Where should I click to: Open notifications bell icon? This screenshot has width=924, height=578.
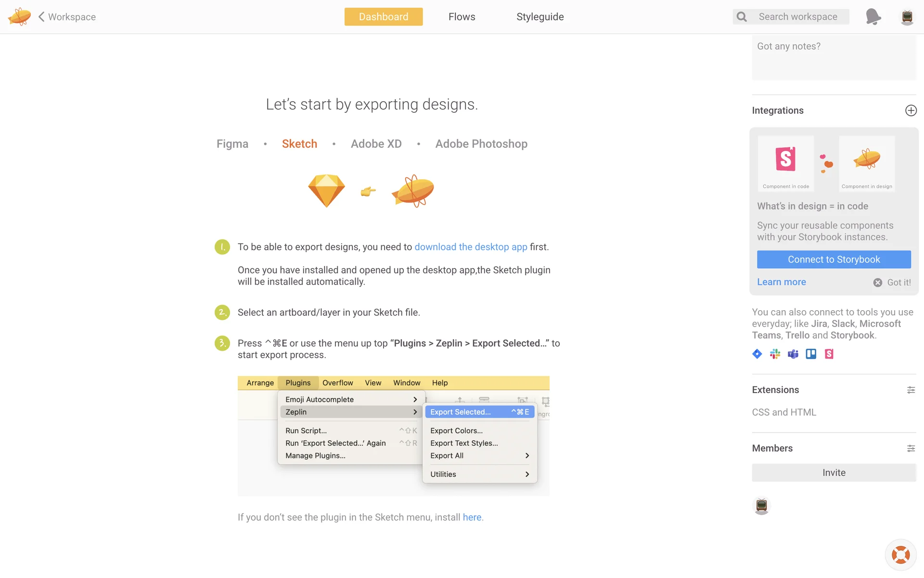coord(873,16)
